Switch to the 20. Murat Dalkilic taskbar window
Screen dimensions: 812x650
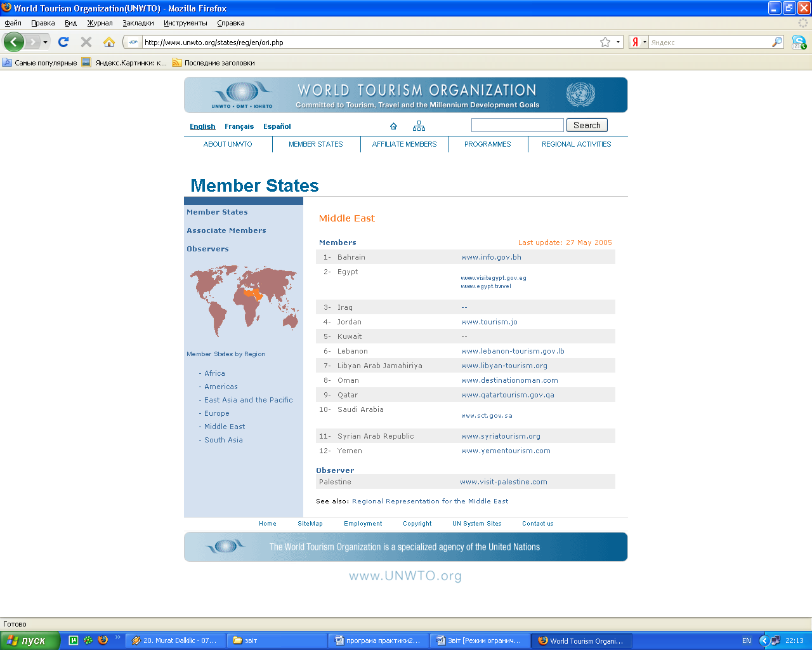176,640
